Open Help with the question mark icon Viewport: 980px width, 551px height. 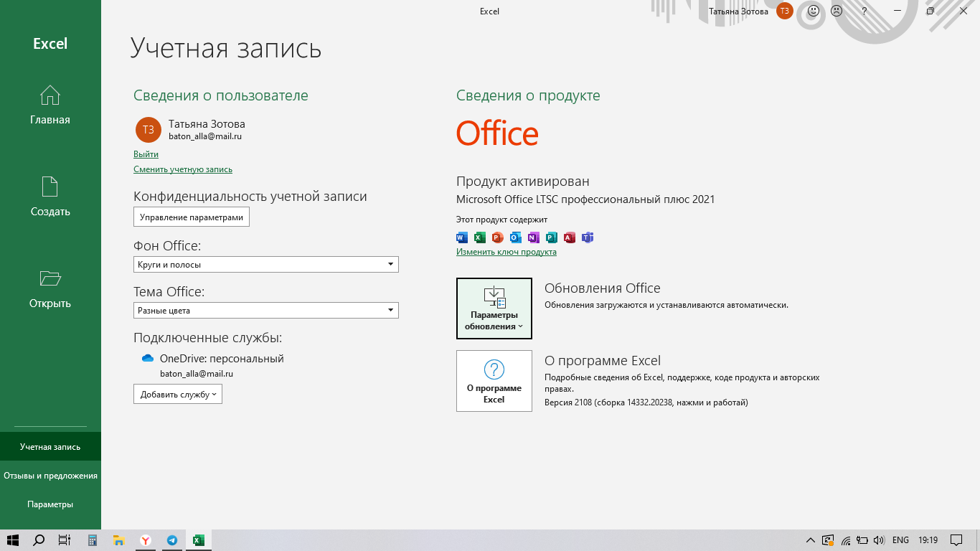click(x=864, y=11)
